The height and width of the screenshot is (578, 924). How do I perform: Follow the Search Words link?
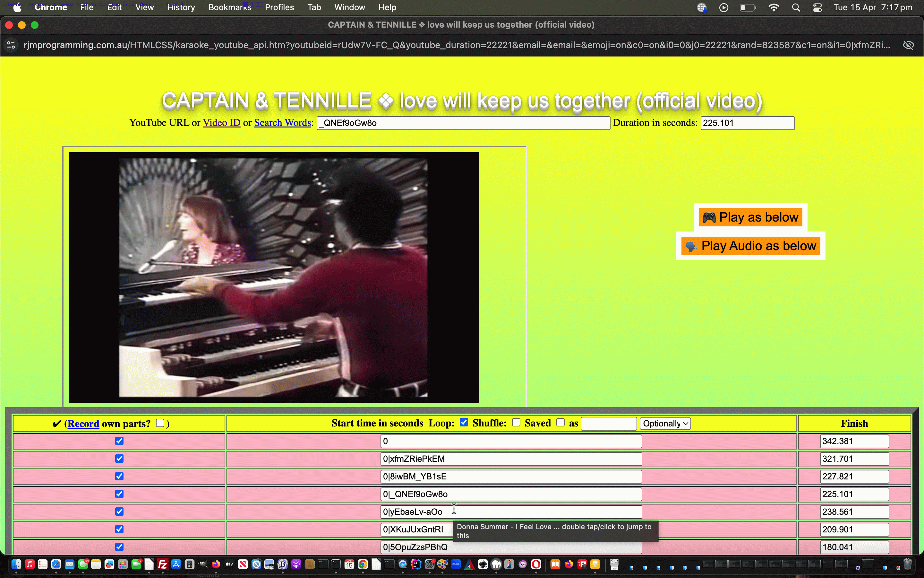tap(283, 123)
